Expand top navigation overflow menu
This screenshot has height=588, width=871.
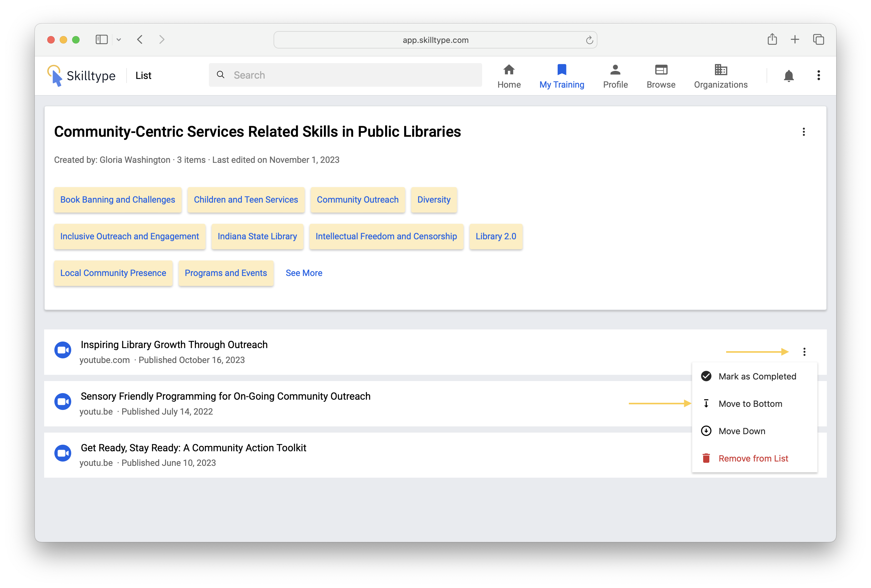pos(818,75)
